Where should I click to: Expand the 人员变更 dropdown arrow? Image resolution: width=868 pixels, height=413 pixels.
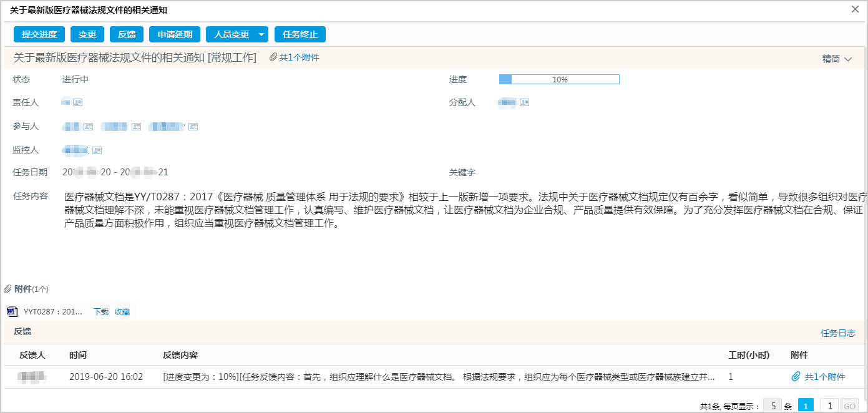tap(262, 34)
